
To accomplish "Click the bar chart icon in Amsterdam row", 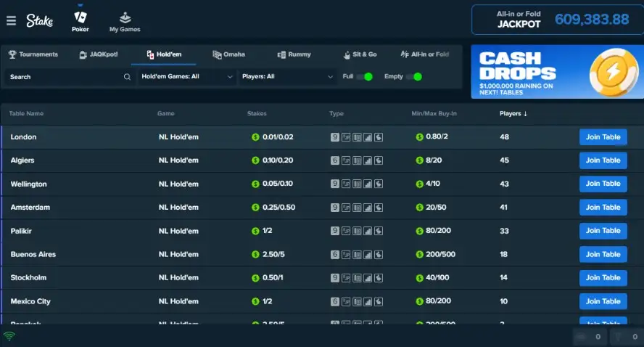I will tap(368, 208).
